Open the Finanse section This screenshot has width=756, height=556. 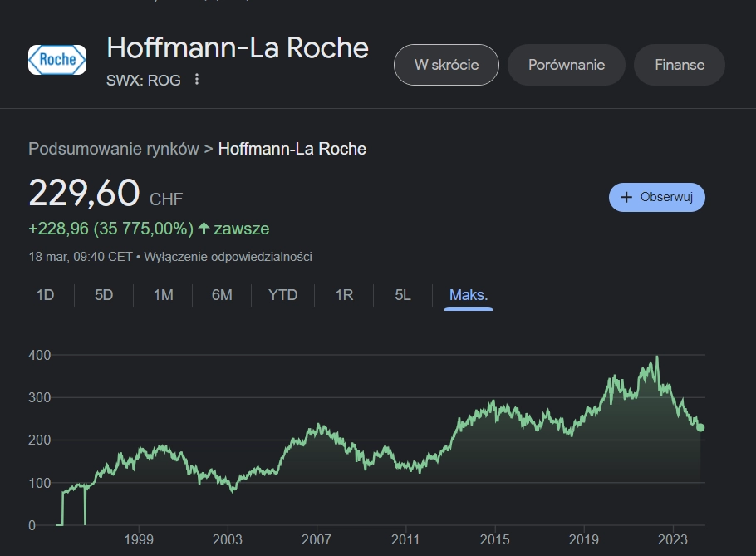[x=680, y=65]
